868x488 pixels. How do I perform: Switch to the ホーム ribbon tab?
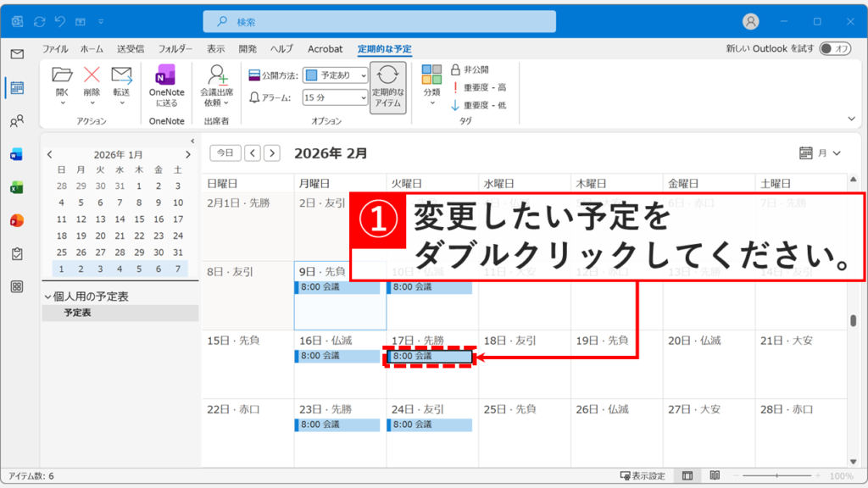pos(93,48)
